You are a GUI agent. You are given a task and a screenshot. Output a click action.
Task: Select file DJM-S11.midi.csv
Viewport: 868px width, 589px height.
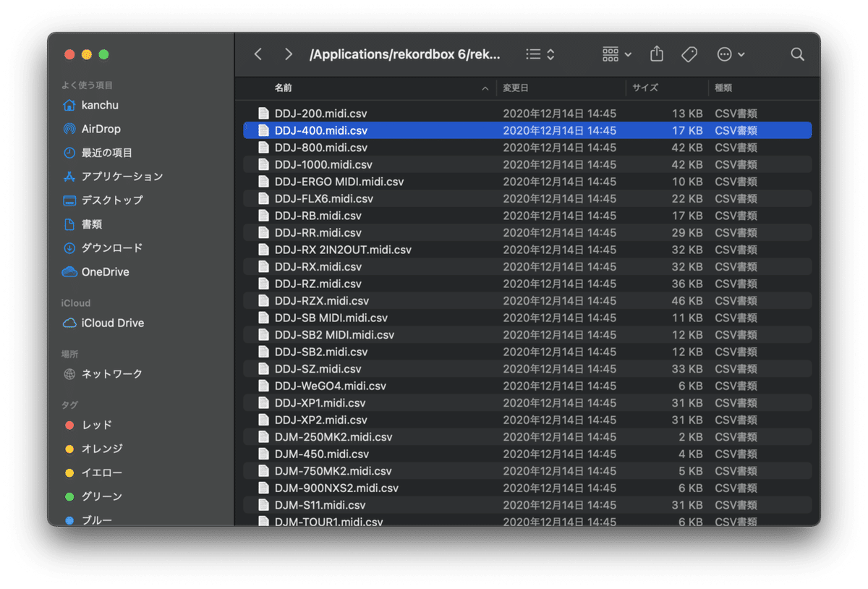[527, 504]
